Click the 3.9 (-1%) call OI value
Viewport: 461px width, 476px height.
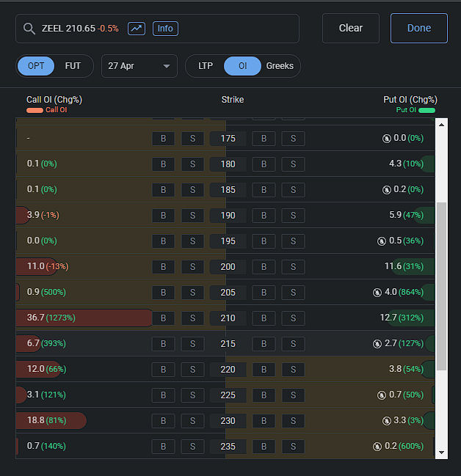point(43,215)
